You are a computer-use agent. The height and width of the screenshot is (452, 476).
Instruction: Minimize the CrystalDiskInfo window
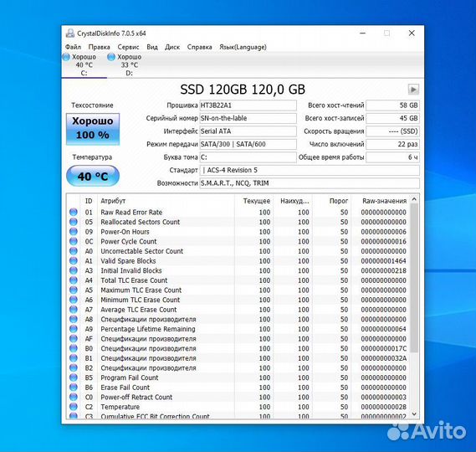[x=362, y=33]
